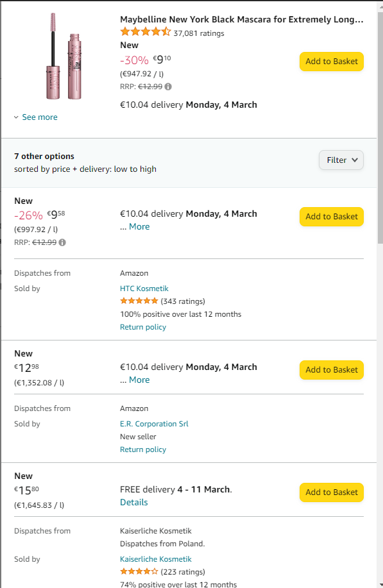Open HTC Kosmetik seller page
The height and width of the screenshot is (588, 383).
pyautogui.click(x=144, y=289)
